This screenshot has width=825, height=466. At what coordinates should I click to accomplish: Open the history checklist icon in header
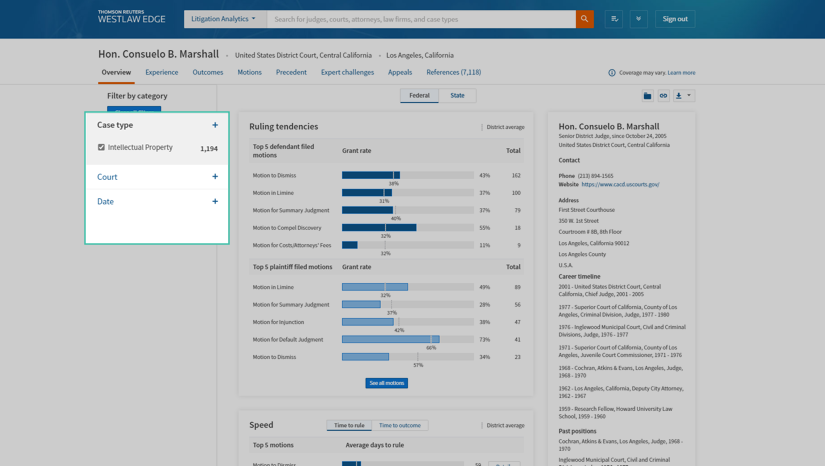click(x=614, y=19)
